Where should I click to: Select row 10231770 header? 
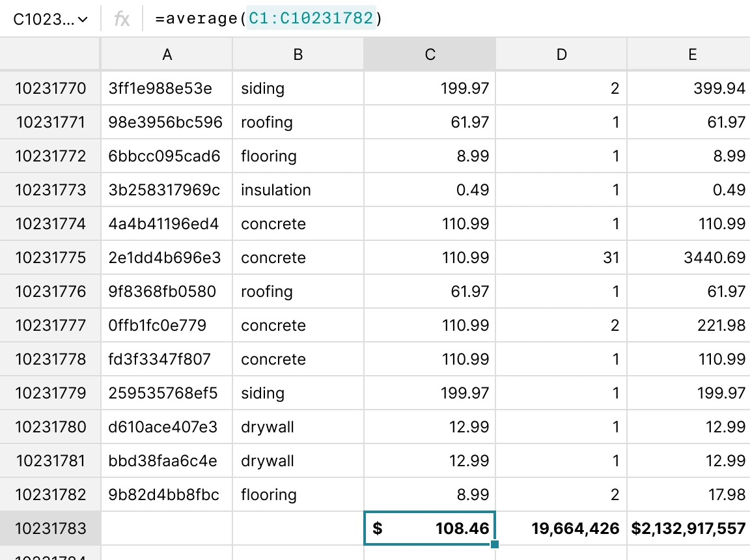point(50,89)
